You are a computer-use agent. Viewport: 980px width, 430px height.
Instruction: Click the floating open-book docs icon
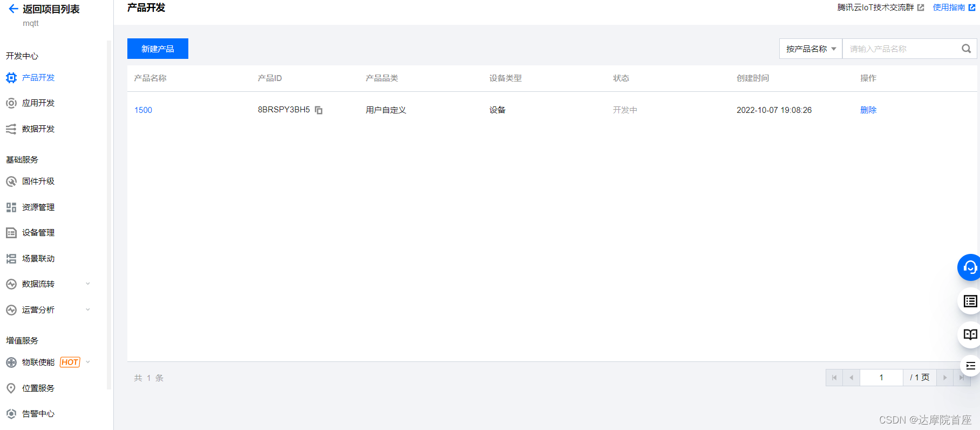[x=970, y=334]
